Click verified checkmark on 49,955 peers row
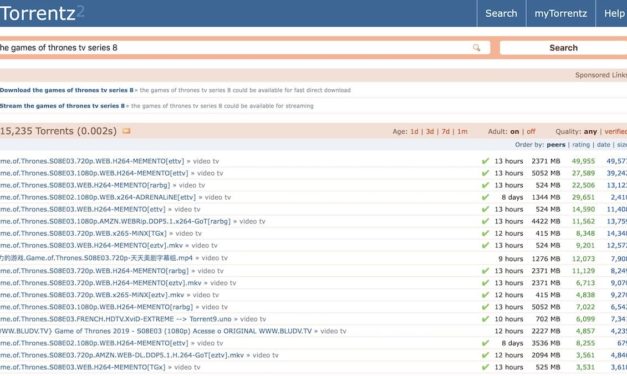The image size is (627, 376). pyautogui.click(x=485, y=161)
